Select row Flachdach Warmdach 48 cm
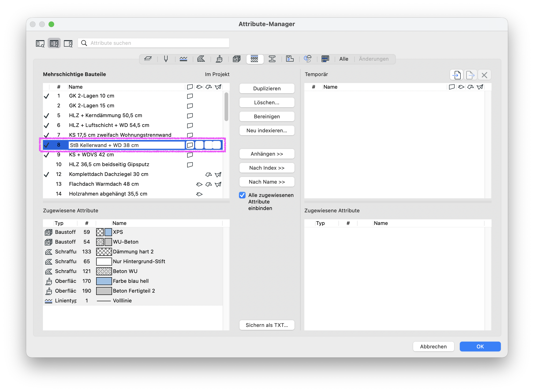Viewport: 534px width, 392px height. click(x=133, y=184)
